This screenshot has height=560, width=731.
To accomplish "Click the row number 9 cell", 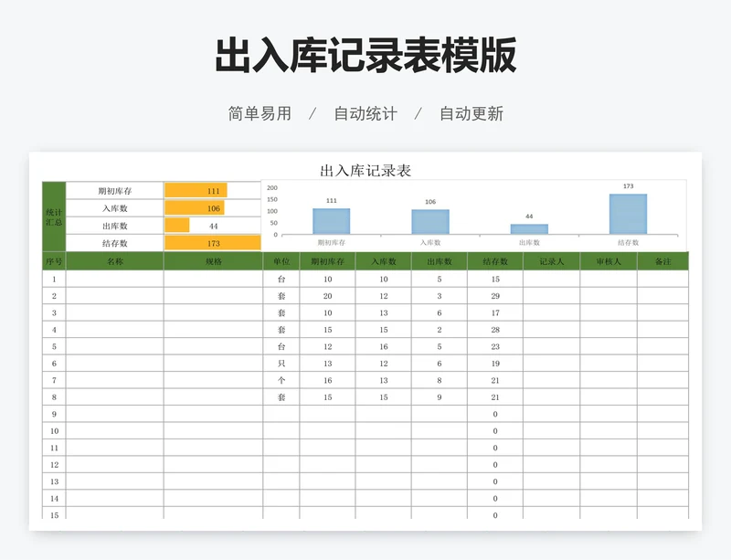I will pyautogui.click(x=52, y=413).
